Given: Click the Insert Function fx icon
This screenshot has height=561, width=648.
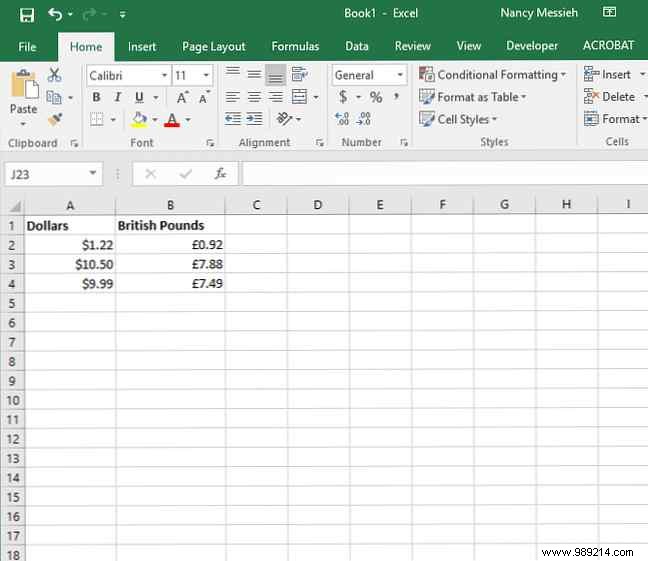Looking at the screenshot, I should point(220,174).
